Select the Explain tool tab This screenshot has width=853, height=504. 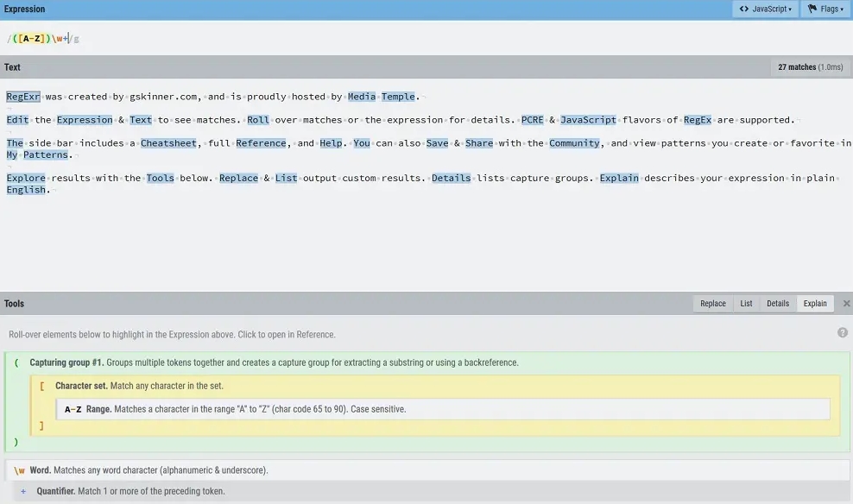815,304
